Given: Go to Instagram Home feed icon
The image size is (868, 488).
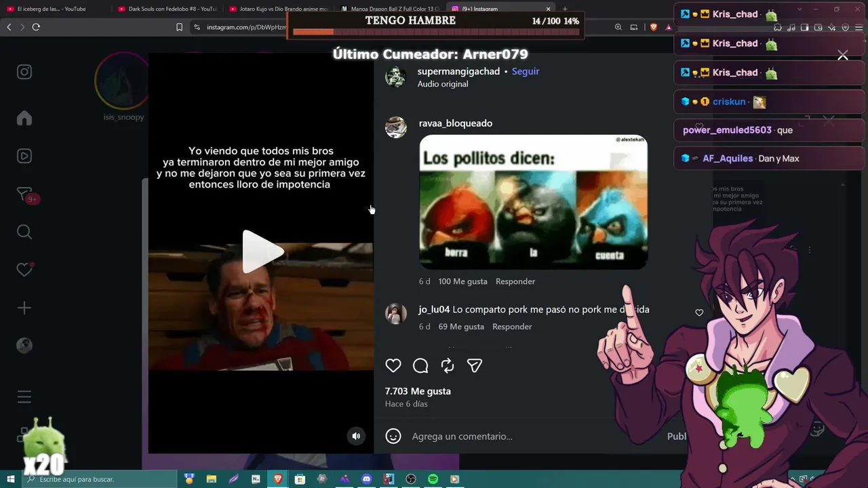Looking at the screenshot, I should click(24, 118).
